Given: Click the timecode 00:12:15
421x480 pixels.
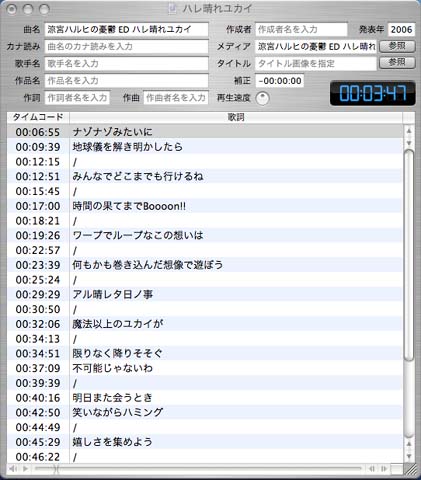Looking at the screenshot, I should pos(38,162).
